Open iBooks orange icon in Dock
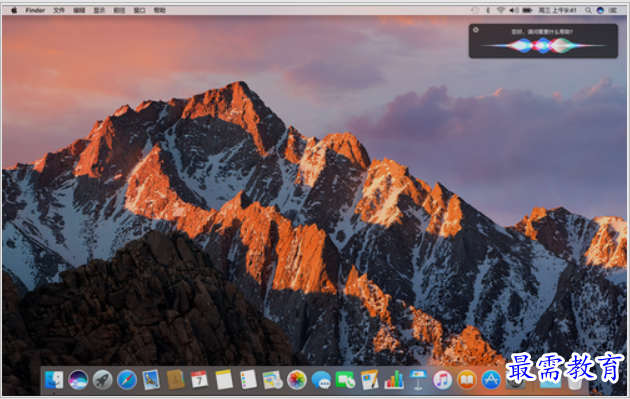 tap(466, 380)
